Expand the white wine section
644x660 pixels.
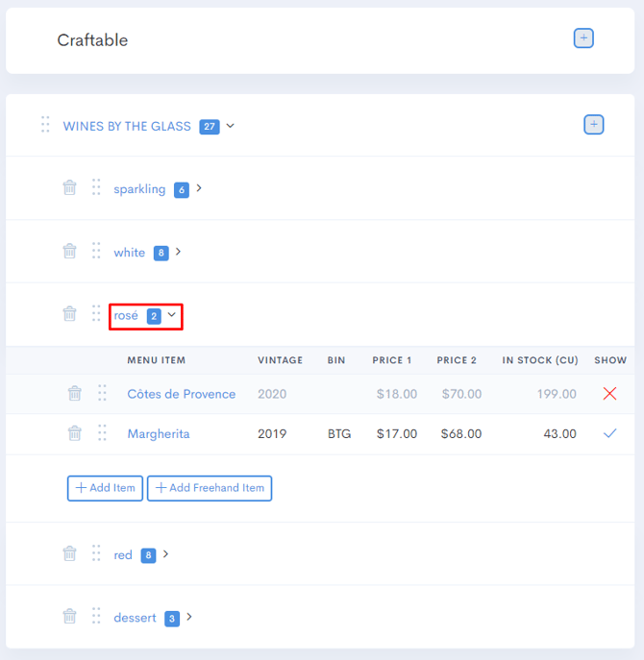pyautogui.click(x=178, y=252)
